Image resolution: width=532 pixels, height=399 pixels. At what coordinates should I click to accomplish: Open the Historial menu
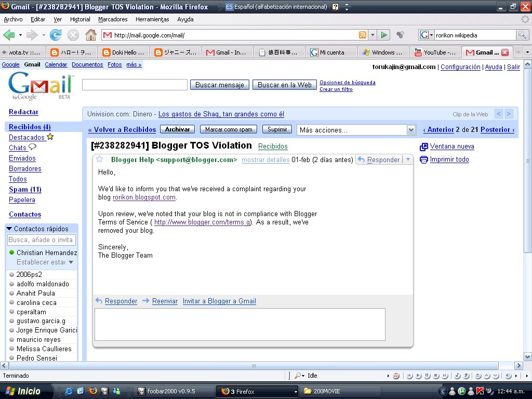pos(80,19)
